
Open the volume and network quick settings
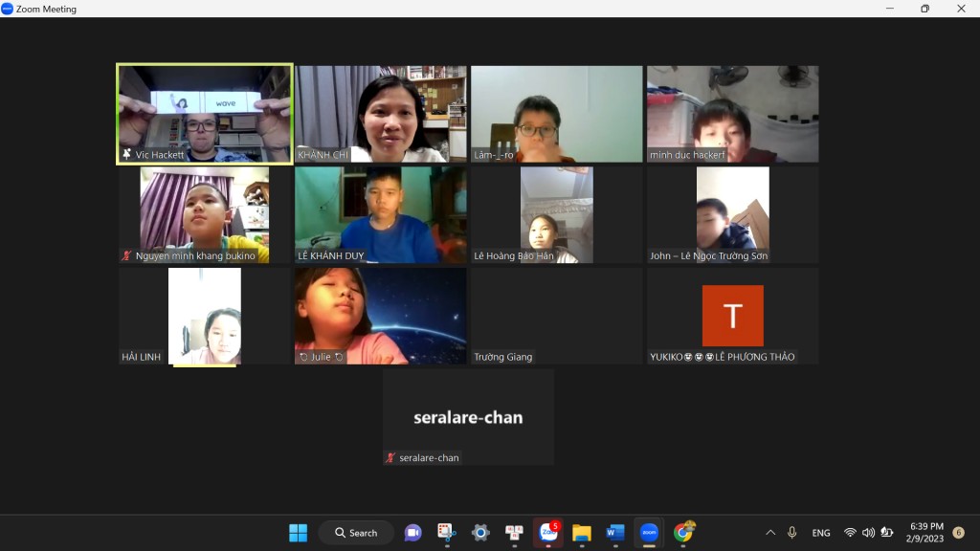click(868, 533)
